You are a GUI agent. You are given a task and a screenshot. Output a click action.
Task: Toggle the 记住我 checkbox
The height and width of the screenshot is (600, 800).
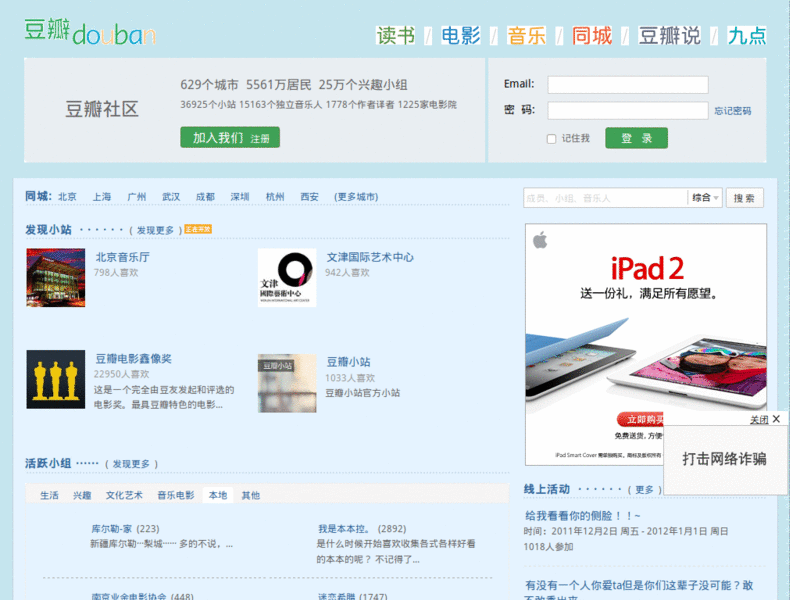(551, 139)
